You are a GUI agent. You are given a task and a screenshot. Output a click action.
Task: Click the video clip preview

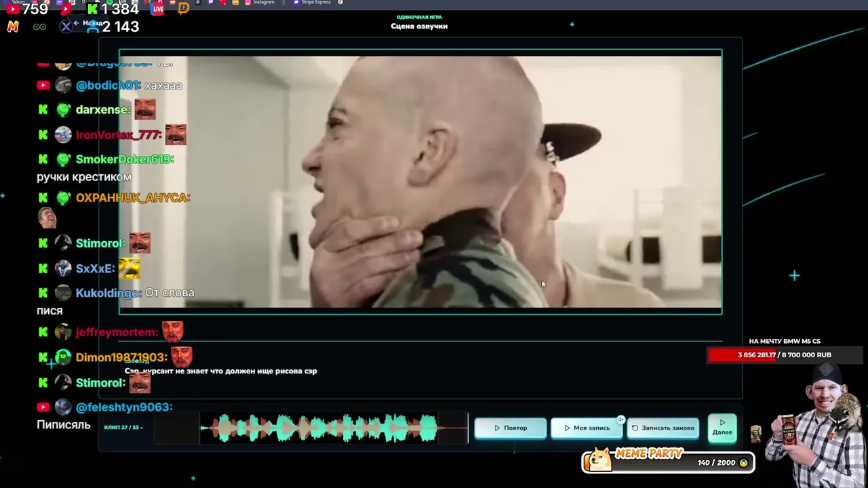click(420, 182)
